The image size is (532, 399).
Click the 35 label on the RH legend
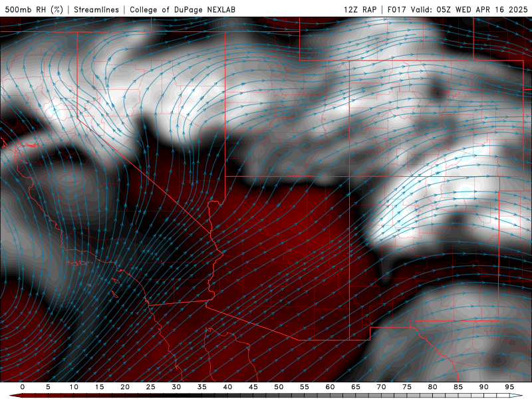coord(202,387)
